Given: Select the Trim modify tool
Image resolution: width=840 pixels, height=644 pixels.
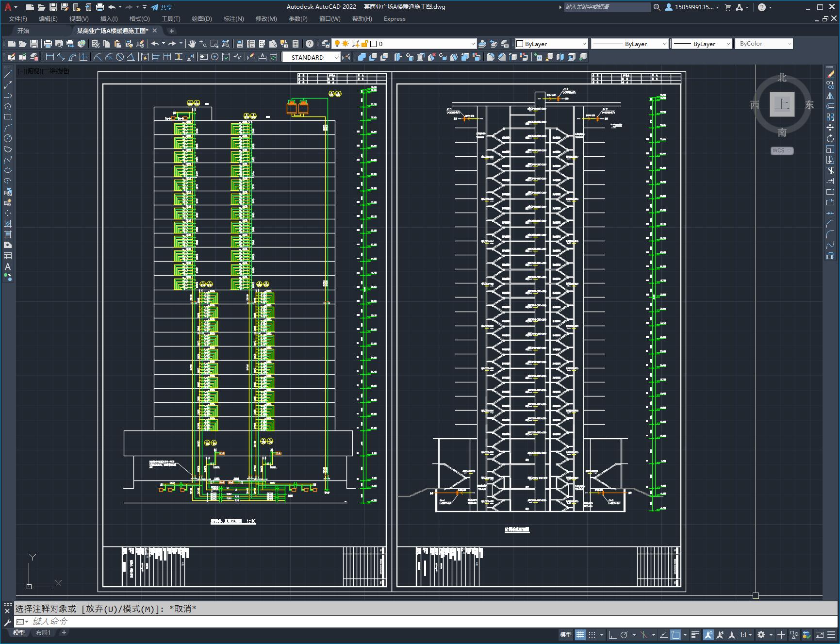Looking at the screenshot, I should 830,170.
